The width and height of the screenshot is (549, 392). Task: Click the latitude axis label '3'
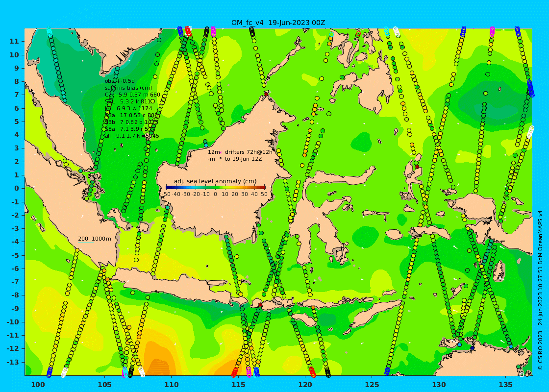click(x=16, y=148)
